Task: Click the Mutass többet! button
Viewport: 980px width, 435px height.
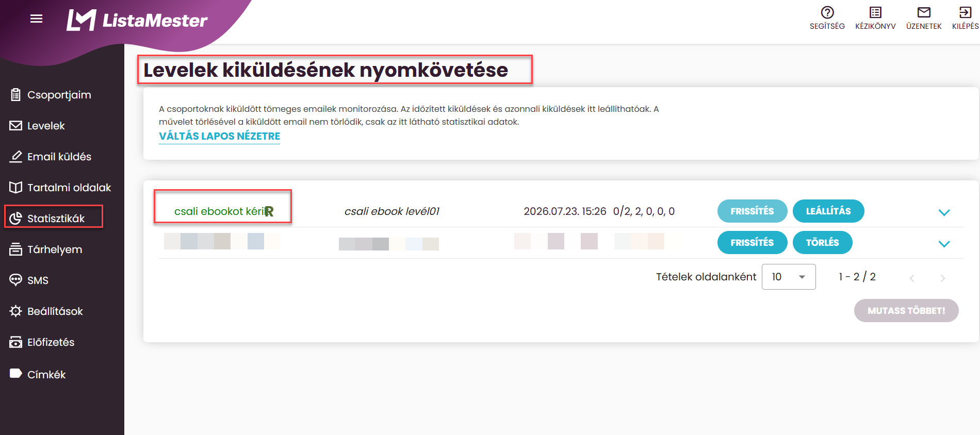Action: (x=906, y=311)
